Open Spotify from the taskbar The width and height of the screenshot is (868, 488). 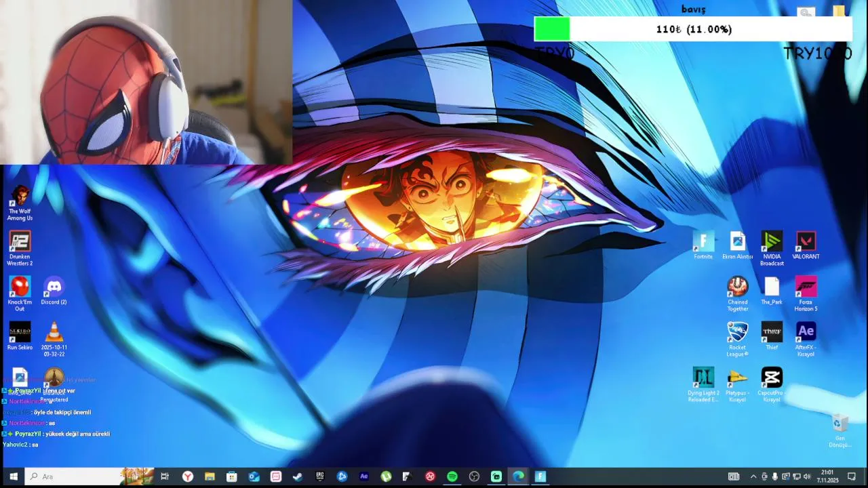[452, 476]
